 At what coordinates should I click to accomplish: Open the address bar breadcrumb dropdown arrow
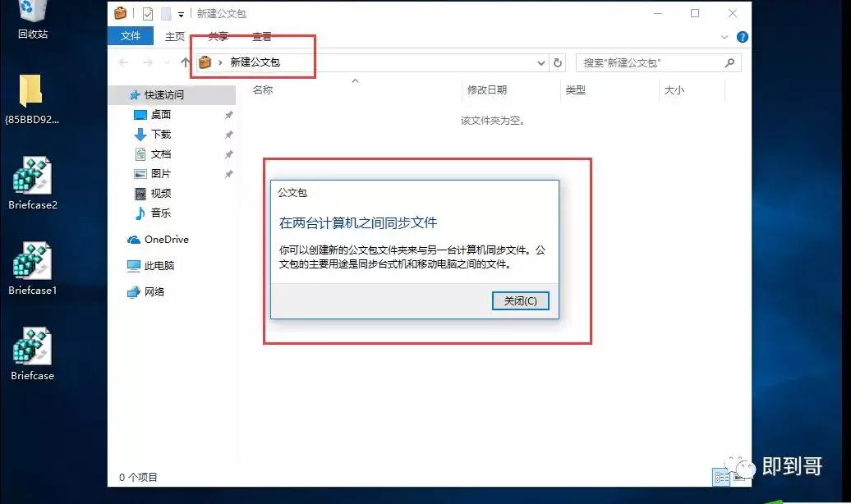[x=540, y=62]
